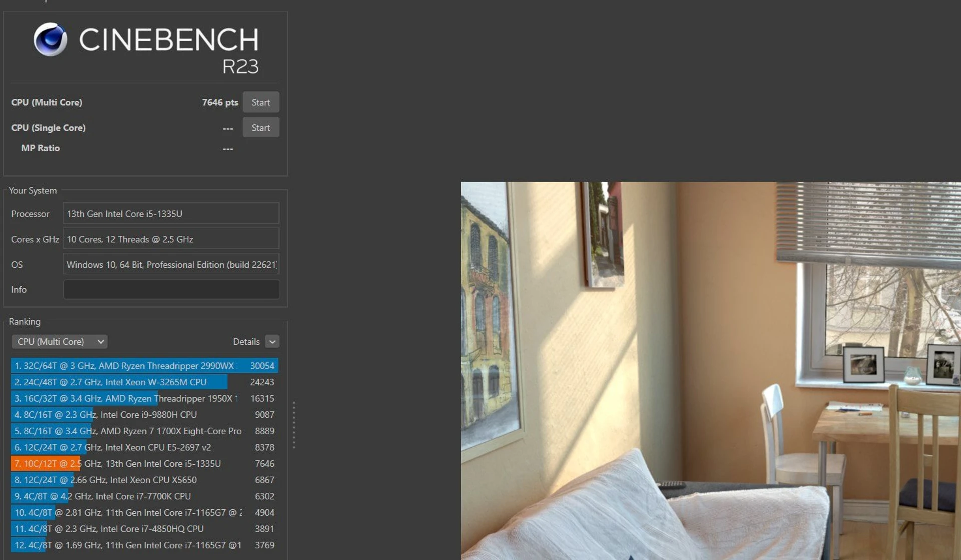Select the i7-1165G7 @ 1.69 GHz row
961x560 pixels.
(144, 545)
